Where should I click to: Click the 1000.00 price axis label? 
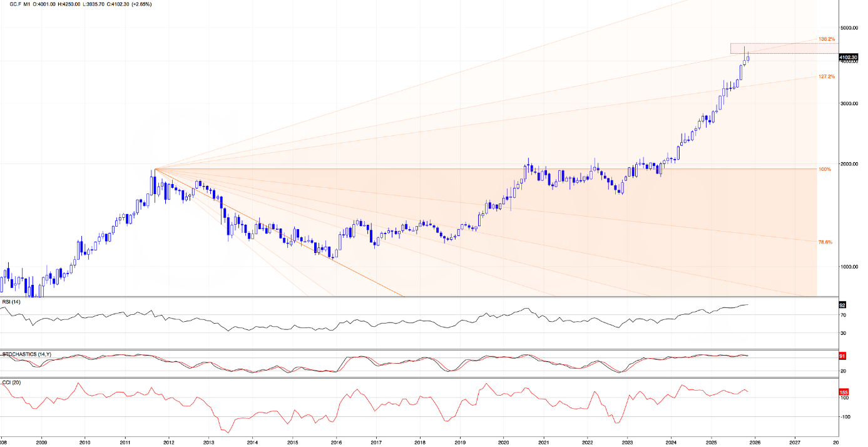click(x=848, y=267)
